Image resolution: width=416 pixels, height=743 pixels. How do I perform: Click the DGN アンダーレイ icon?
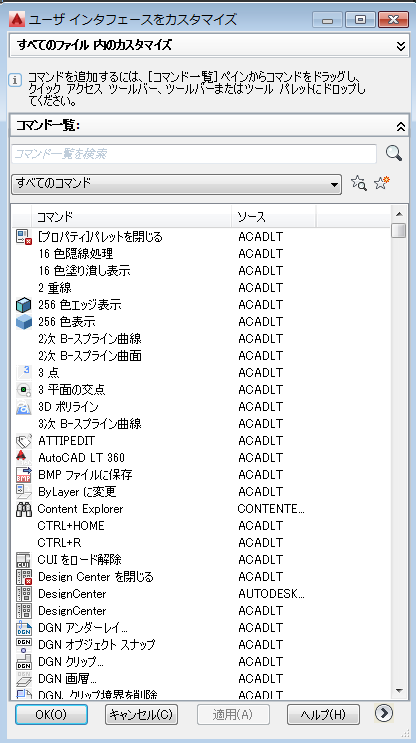[x=23, y=628]
